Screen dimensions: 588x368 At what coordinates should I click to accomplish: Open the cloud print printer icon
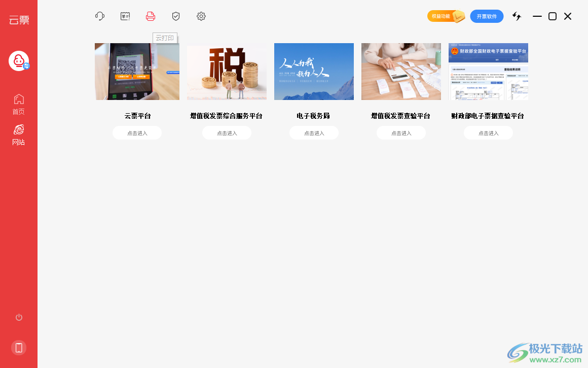151,16
